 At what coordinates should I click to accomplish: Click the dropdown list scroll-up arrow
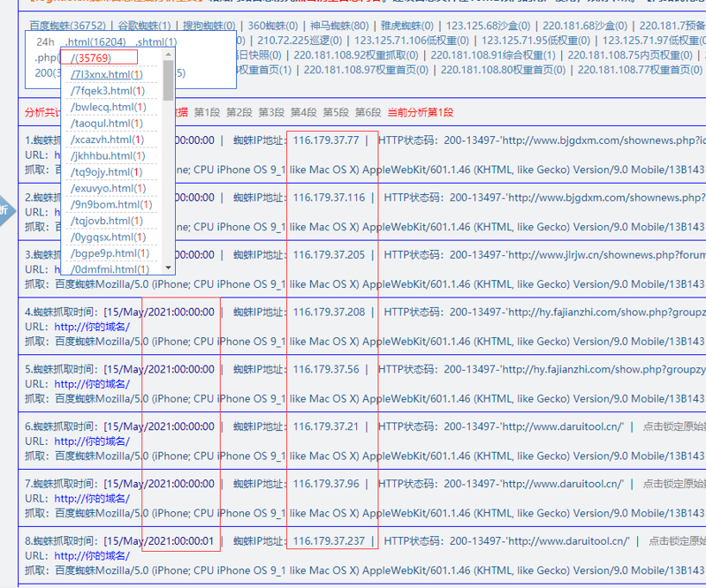click(169, 55)
